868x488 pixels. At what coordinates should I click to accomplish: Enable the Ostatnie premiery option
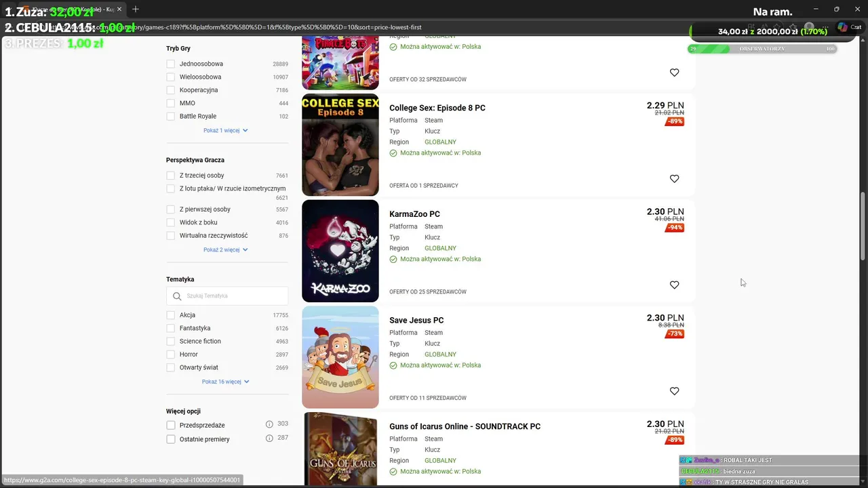coord(171,439)
